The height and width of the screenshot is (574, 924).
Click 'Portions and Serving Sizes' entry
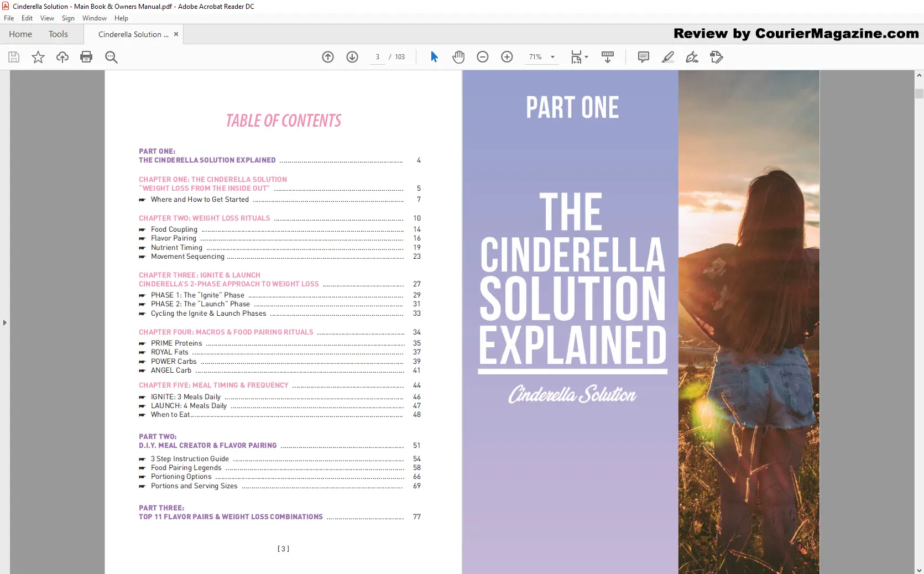tap(194, 486)
